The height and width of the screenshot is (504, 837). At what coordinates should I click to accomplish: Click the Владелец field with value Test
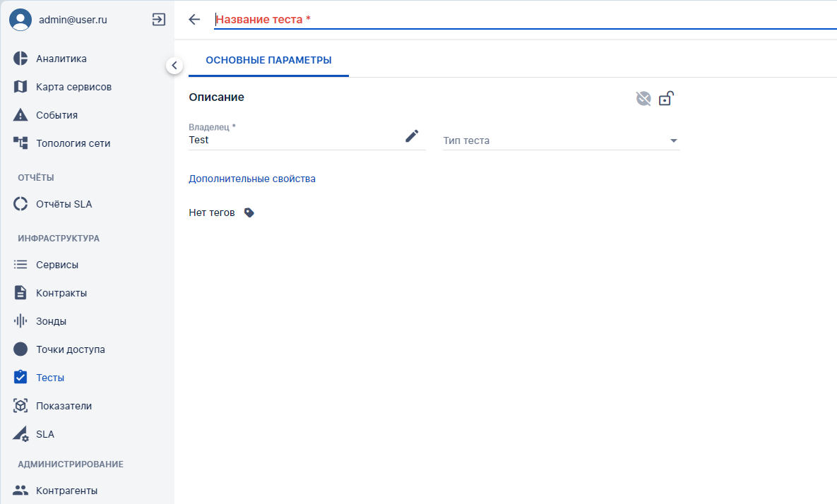click(x=307, y=136)
